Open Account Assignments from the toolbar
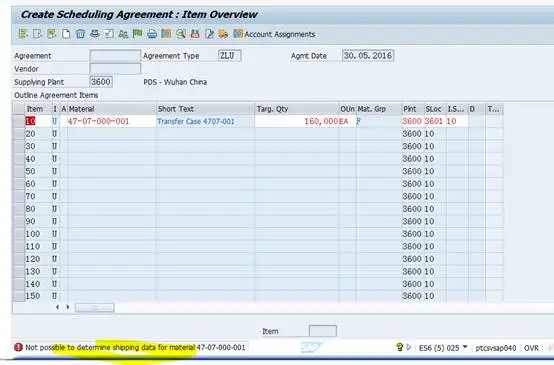 point(274,34)
